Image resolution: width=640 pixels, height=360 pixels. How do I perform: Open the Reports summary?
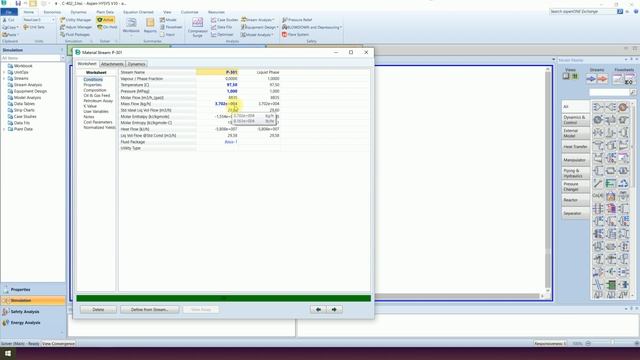150,25
